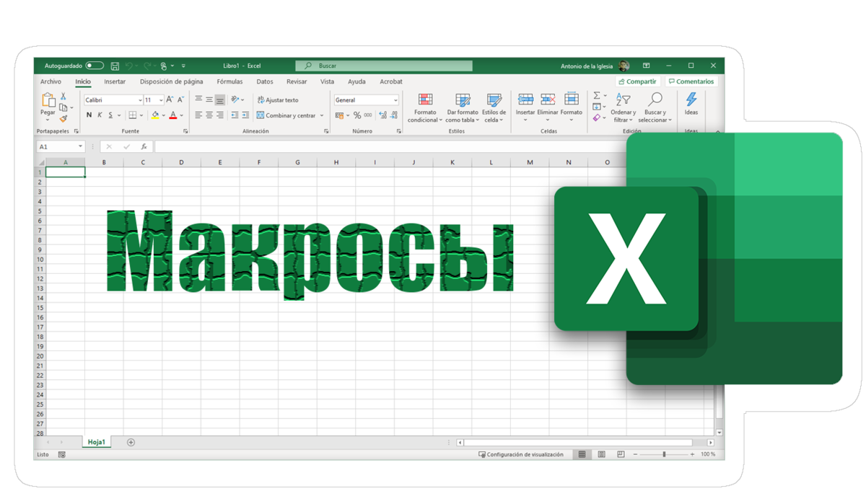Switch to the Fórmulas tab
The height and width of the screenshot is (504, 866).
[229, 81]
